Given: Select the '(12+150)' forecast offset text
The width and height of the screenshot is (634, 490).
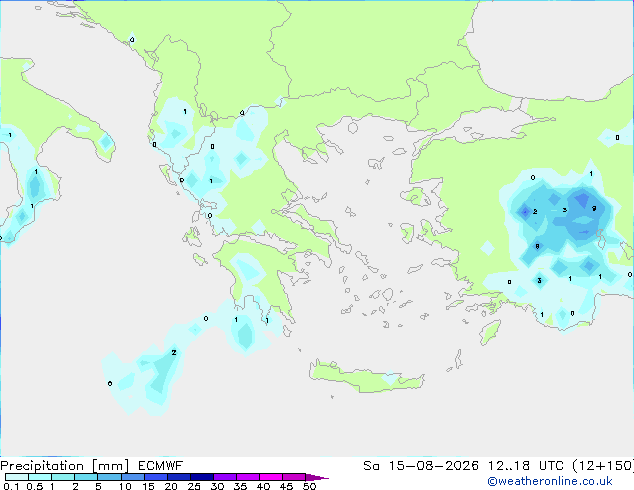Looking at the screenshot, I should click(x=603, y=466).
